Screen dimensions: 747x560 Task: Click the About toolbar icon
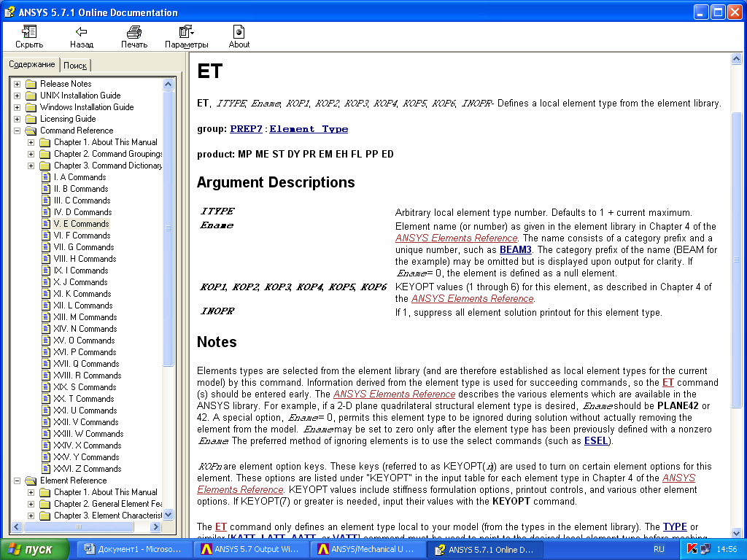pyautogui.click(x=239, y=32)
